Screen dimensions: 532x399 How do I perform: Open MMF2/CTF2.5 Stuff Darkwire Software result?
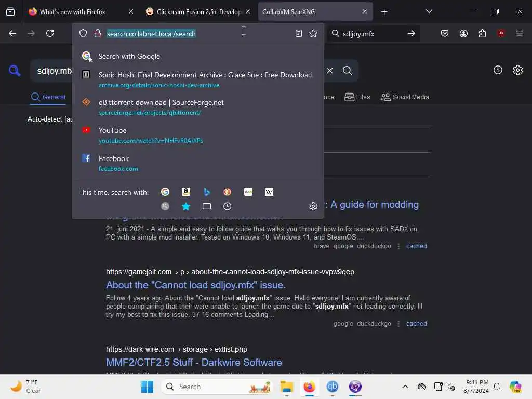click(x=194, y=362)
